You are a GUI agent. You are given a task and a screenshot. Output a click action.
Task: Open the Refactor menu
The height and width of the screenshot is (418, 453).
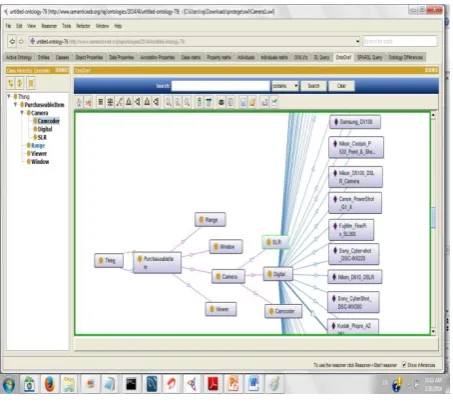tap(83, 26)
